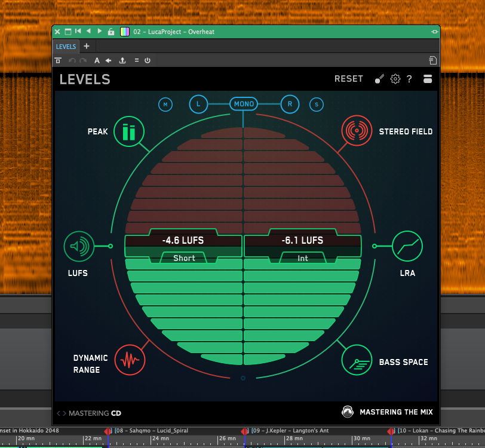Solo the left channel with L
The image size is (485, 448).
pos(198,105)
